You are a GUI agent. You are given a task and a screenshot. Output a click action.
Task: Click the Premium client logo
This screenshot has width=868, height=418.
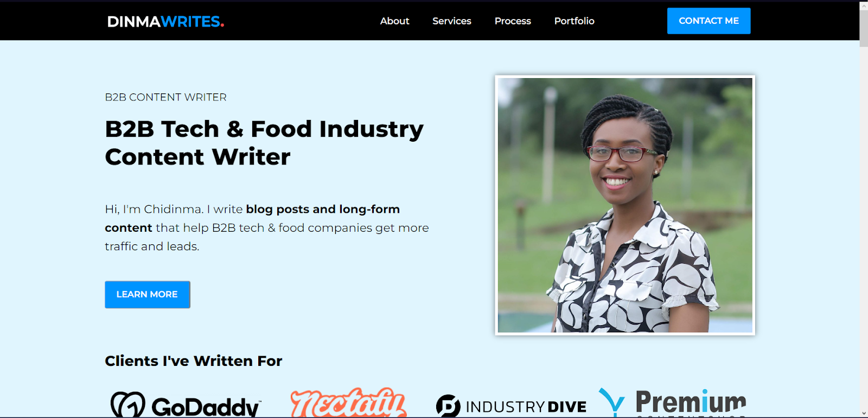pos(673,403)
